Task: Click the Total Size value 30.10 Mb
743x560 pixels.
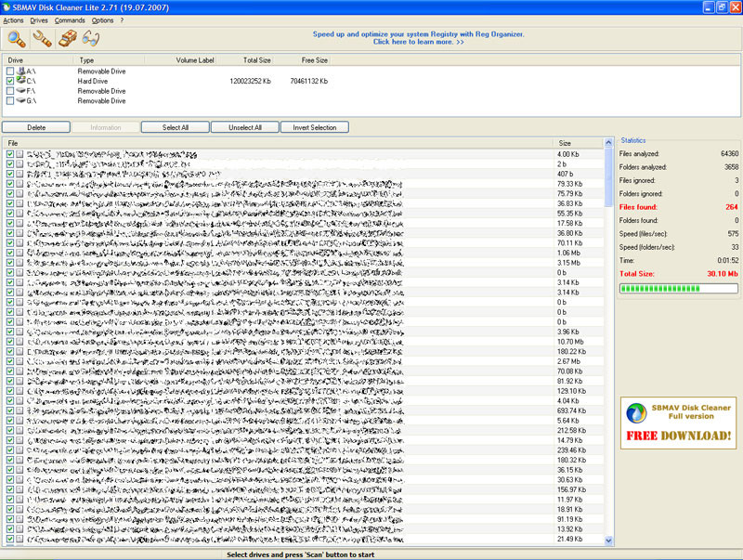Action: [723, 274]
